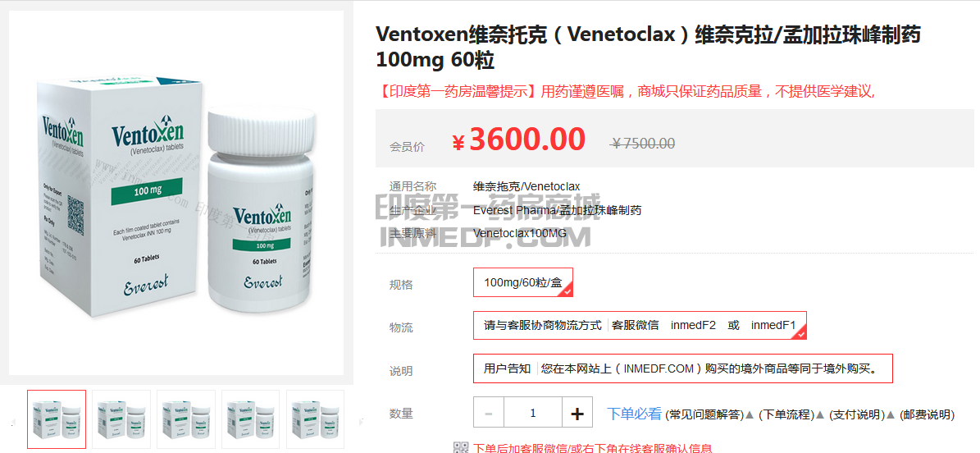Open the 常见问题解答 link
This screenshot has height=453, width=980.
point(704,414)
